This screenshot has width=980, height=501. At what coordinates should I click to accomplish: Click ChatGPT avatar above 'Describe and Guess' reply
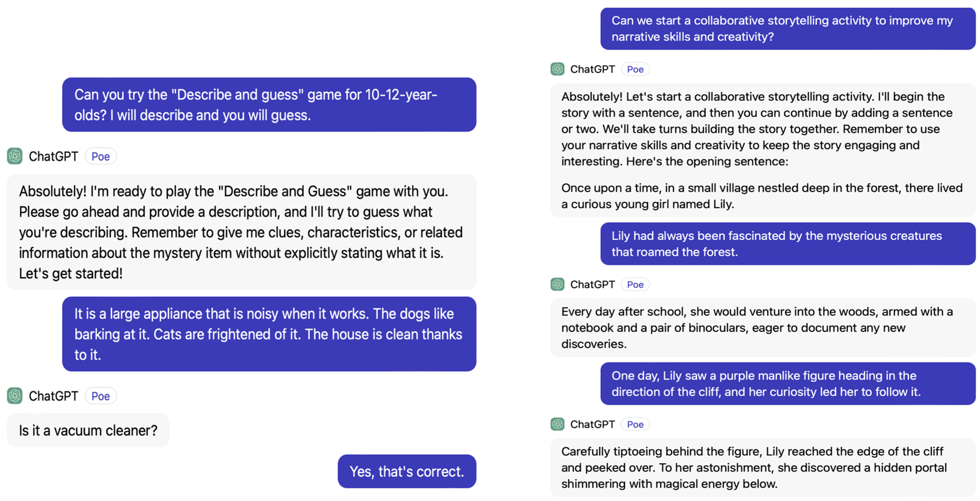15,156
